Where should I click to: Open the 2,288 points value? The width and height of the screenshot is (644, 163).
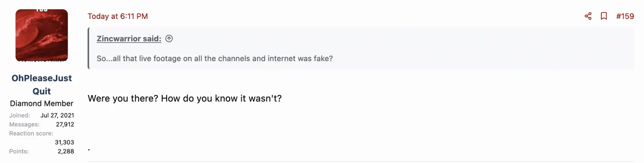coord(66,151)
